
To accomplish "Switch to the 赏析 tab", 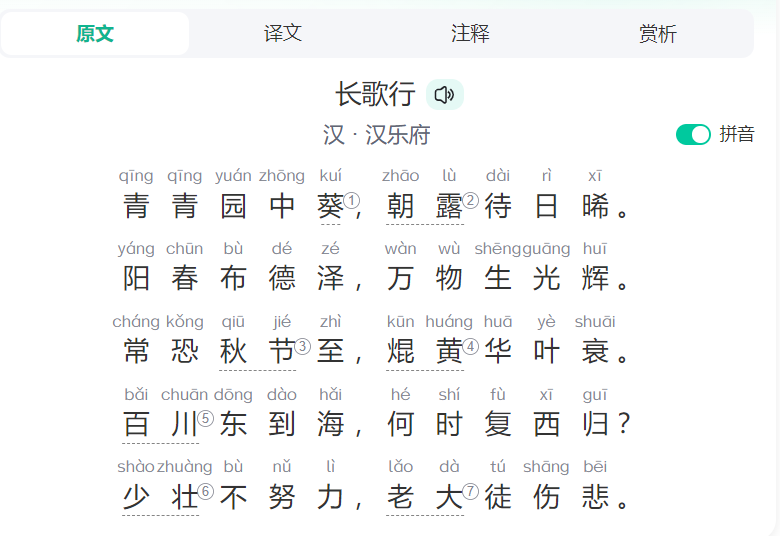I will pos(658,34).
